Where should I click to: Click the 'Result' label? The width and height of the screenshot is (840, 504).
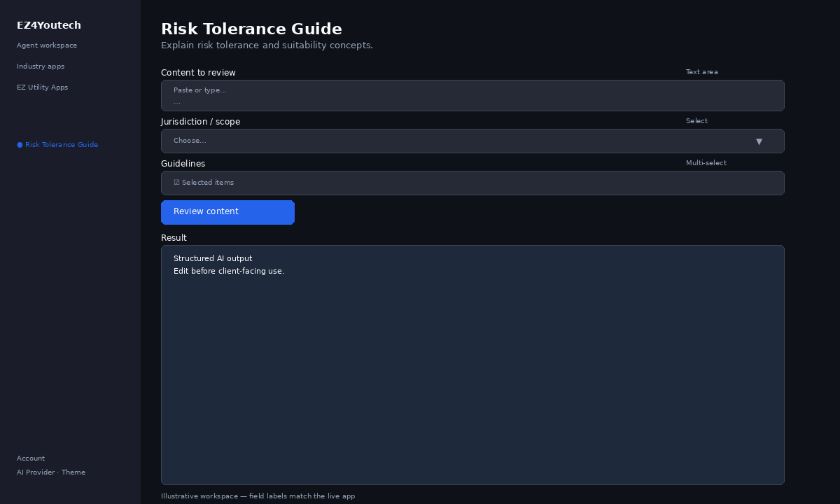coord(174,238)
